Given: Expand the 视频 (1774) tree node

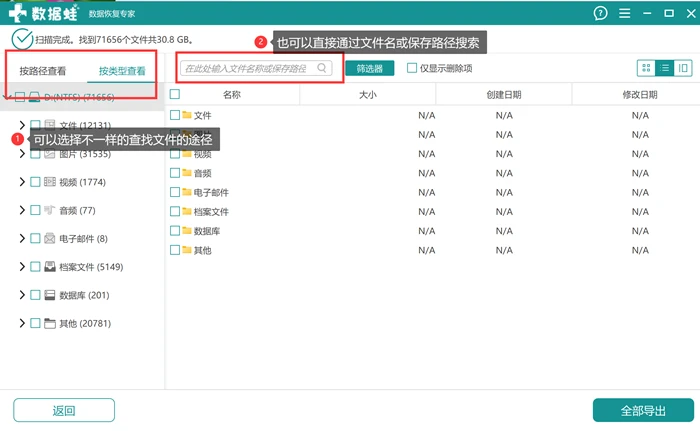Looking at the screenshot, I should 22,182.
